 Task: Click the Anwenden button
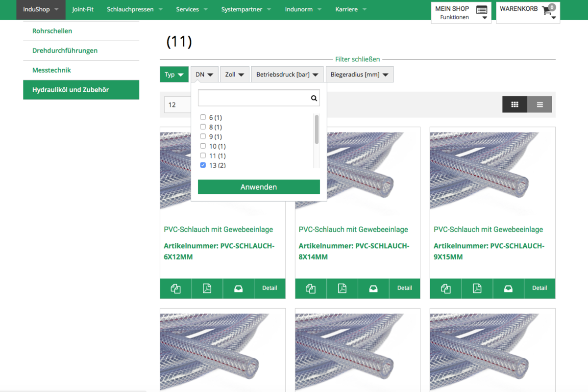[x=259, y=187]
